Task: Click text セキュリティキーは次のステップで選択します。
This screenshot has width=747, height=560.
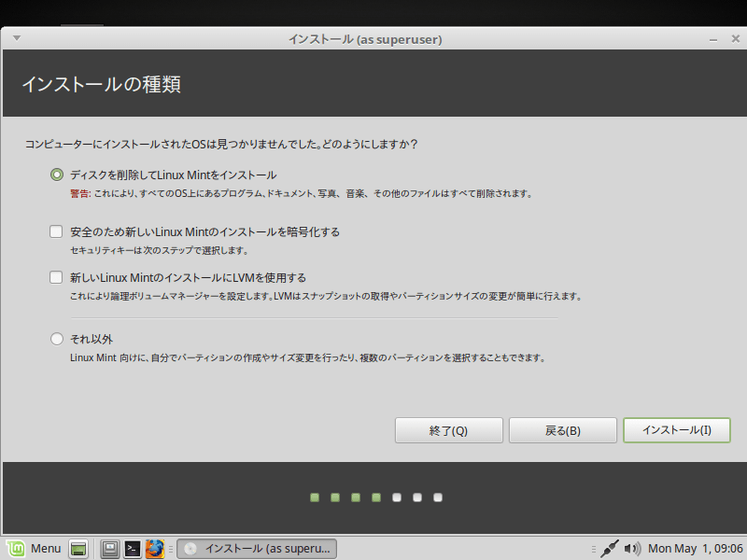Action: tap(160, 250)
